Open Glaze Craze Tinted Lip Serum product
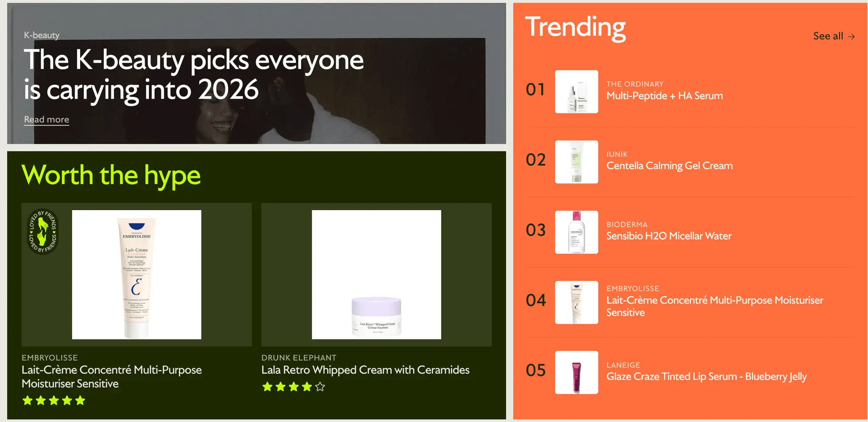Screen dimensions: 868x422 pos(707,377)
